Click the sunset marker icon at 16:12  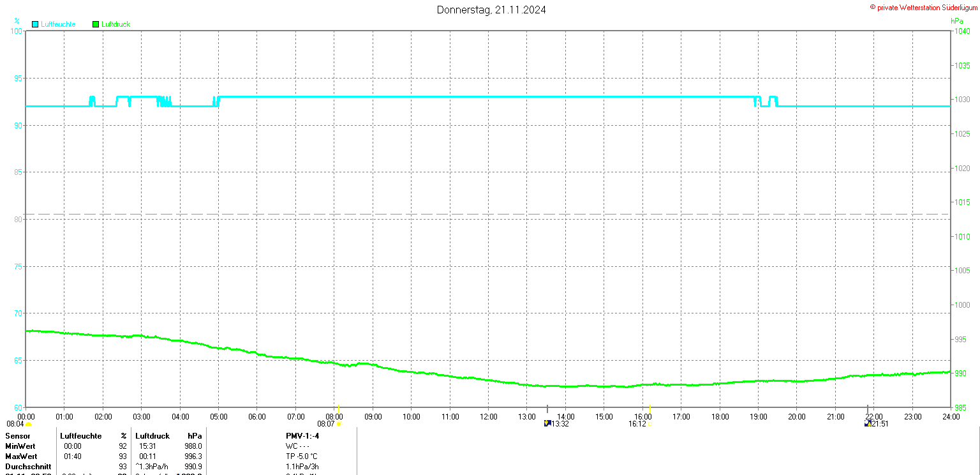[x=650, y=423]
